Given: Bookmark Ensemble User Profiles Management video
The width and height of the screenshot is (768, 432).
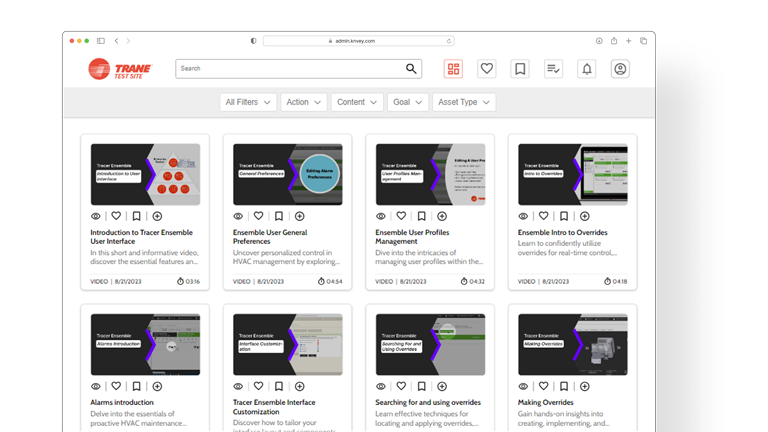Looking at the screenshot, I should tap(421, 216).
